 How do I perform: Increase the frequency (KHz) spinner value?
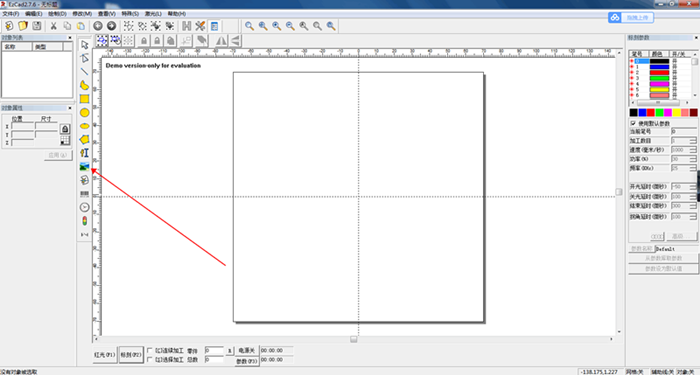pos(693,167)
